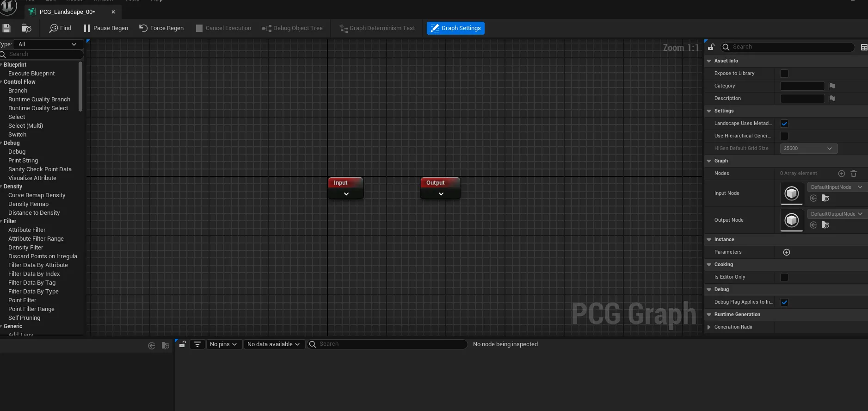
Task: Remove all Nodes array elements trash icon
Action: (x=854, y=174)
